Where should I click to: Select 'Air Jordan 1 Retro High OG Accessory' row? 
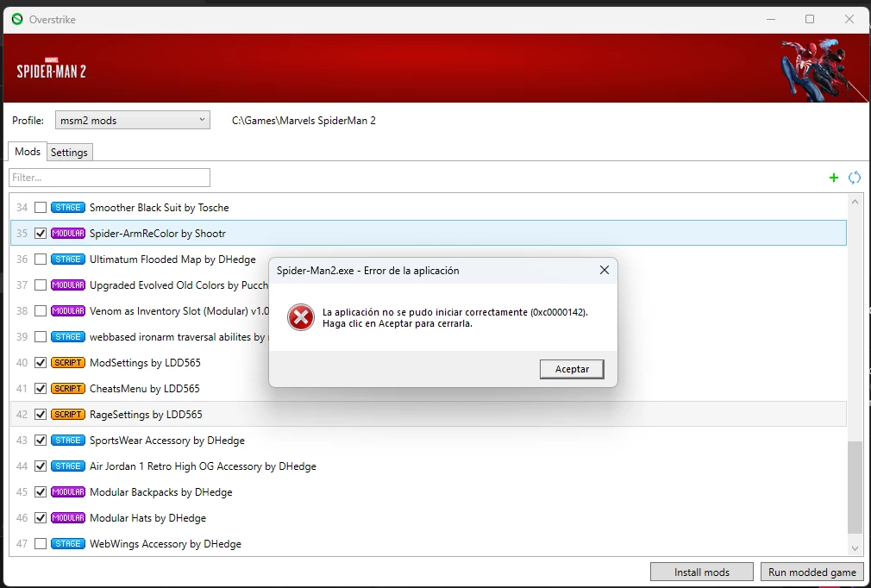[x=429, y=466]
